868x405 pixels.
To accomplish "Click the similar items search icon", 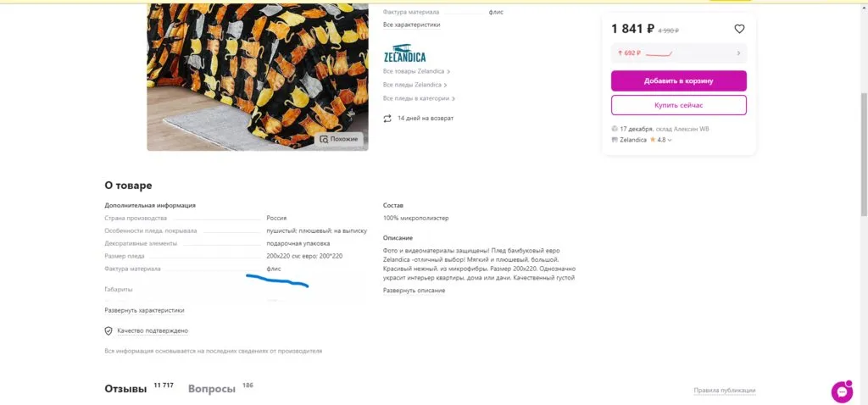I will coord(323,139).
